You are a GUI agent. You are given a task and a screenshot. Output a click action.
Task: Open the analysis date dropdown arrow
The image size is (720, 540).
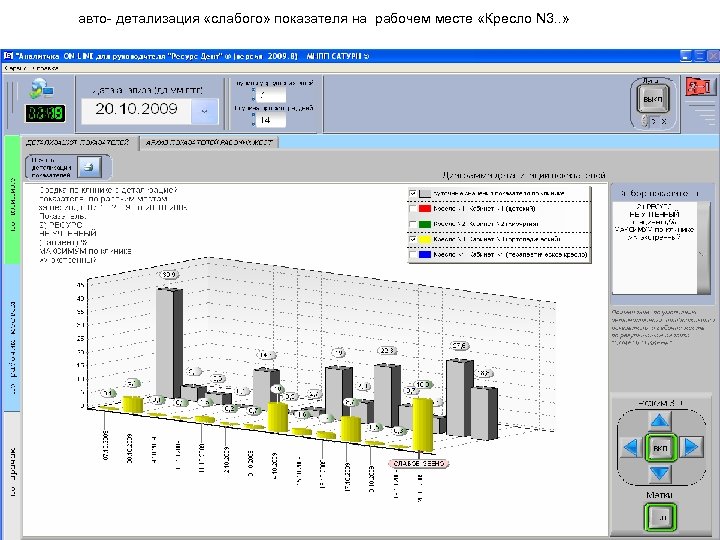click(x=204, y=111)
